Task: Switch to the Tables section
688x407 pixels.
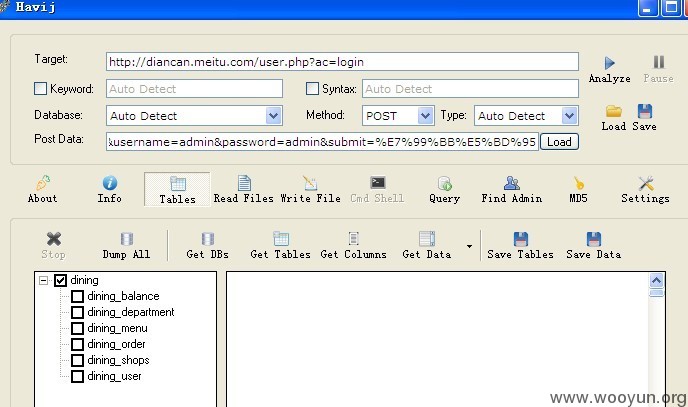Action: coord(177,189)
